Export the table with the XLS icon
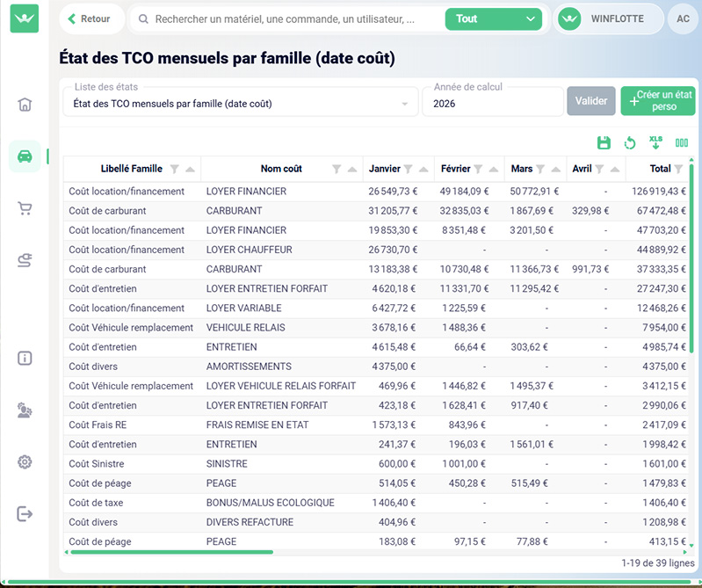Image resolution: width=702 pixels, height=588 pixels. (x=656, y=143)
